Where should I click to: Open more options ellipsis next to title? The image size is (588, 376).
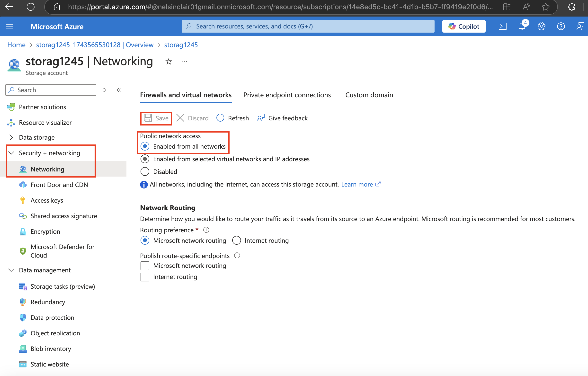(x=184, y=61)
